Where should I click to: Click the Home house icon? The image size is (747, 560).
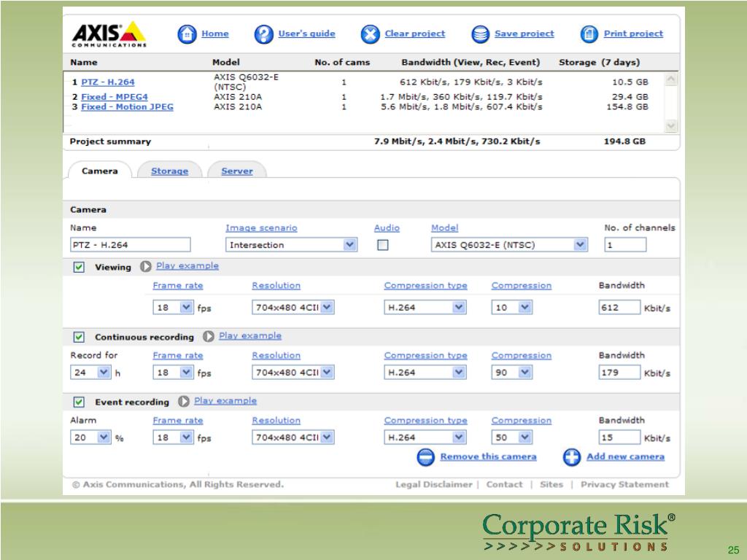[x=187, y=34]
